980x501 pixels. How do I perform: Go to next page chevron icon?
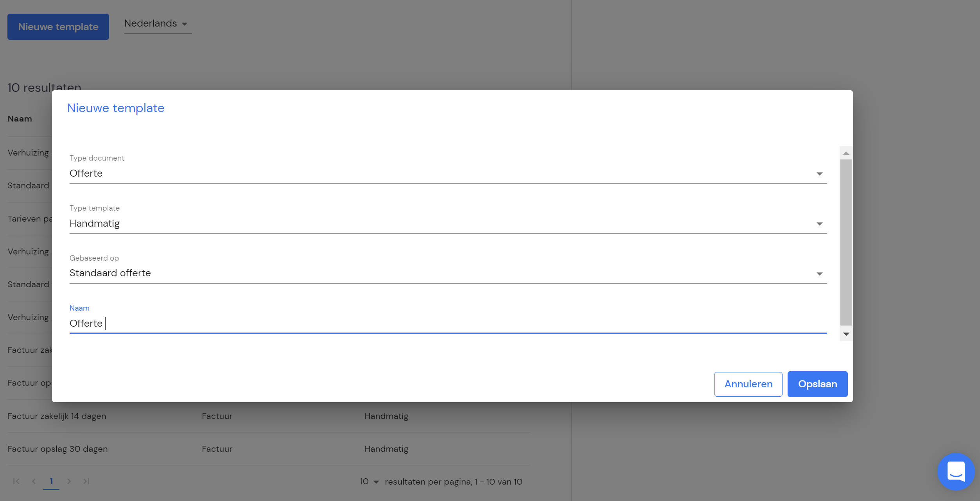point(69,481)
